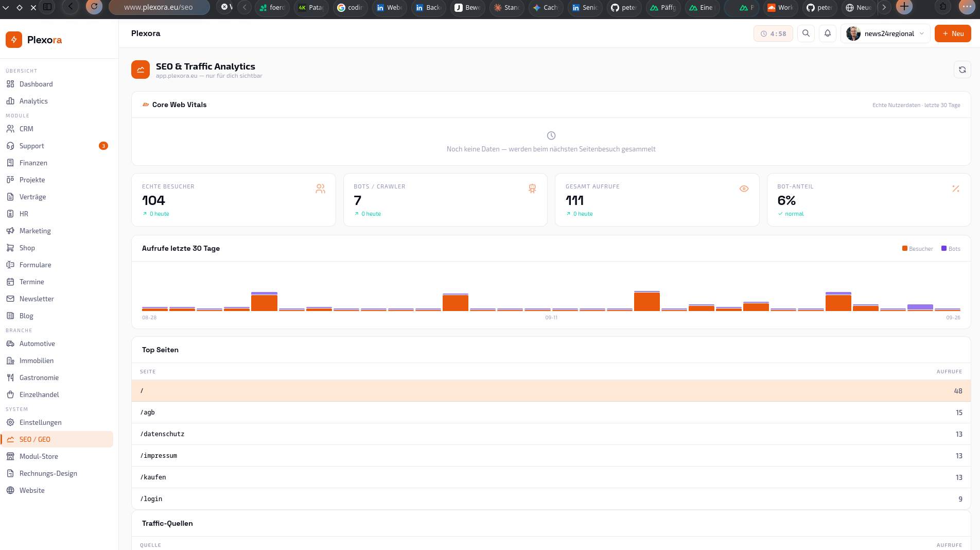Expand the browser window dropdown chevron
980x550 pixels.
click(6, 7)
